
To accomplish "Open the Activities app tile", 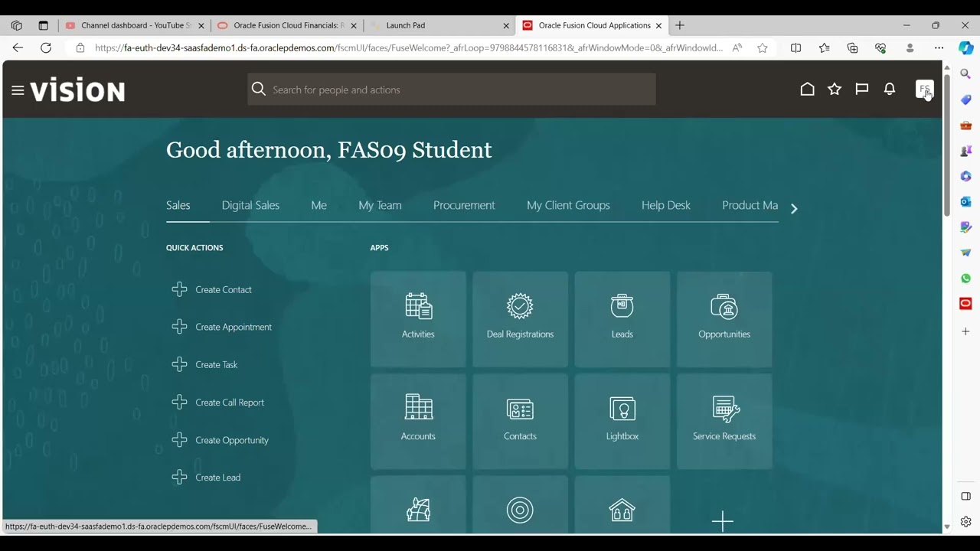I will [418, 319].
